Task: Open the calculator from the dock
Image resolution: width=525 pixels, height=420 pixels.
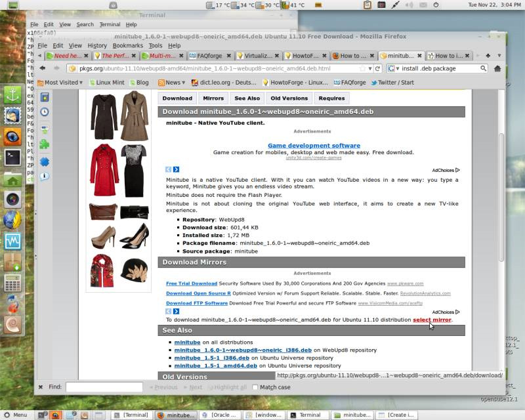Action: [x=12, y=283]
